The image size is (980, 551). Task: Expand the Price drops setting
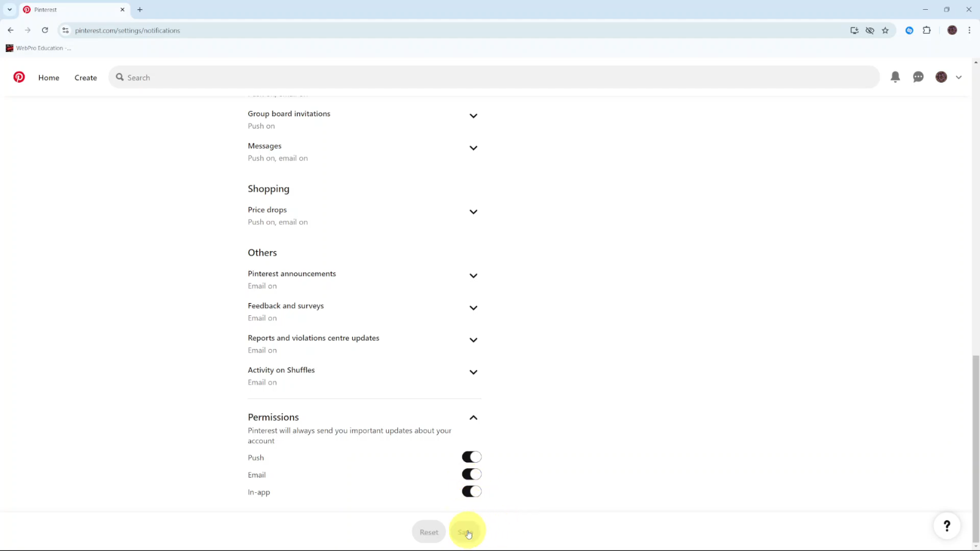tap(473, 212)
